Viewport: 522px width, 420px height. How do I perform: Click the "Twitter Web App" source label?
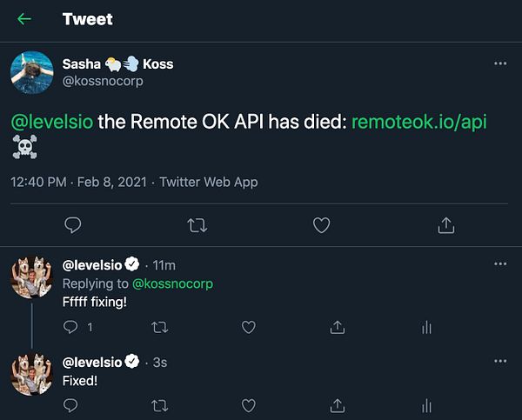(209, 183)
